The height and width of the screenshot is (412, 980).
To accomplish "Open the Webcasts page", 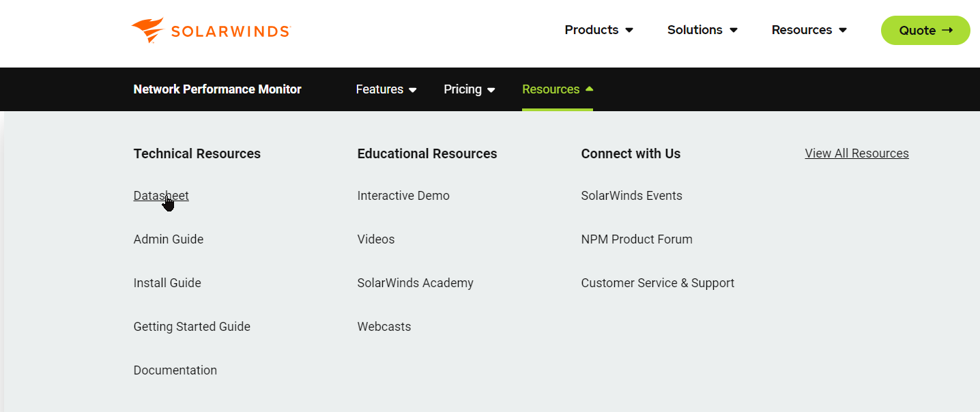I will (384, 327).
